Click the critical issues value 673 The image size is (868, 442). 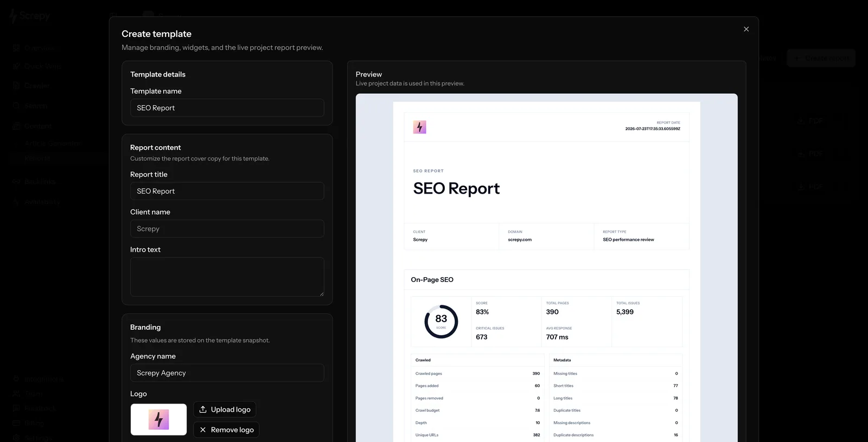coord(482,337)
